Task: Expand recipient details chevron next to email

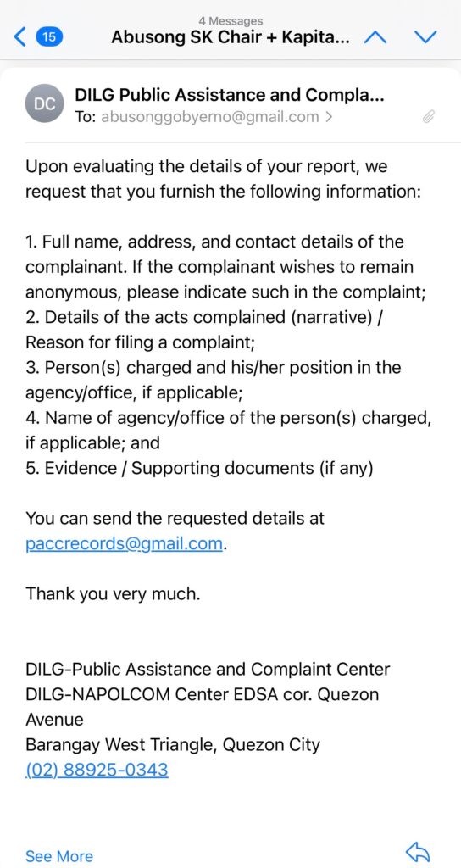Action: click(329, 117)
